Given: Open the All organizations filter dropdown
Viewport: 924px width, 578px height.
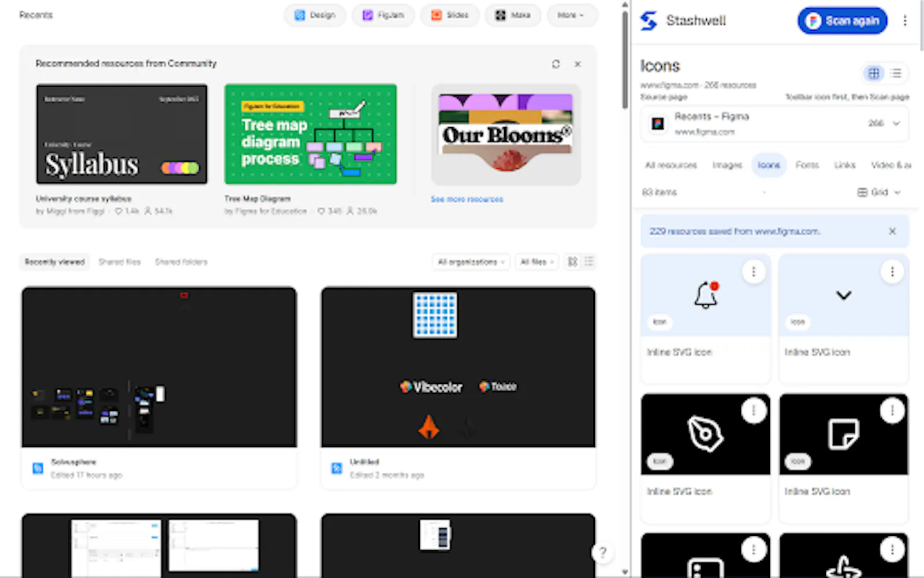Looking at the screenshot, I should 471,262.
